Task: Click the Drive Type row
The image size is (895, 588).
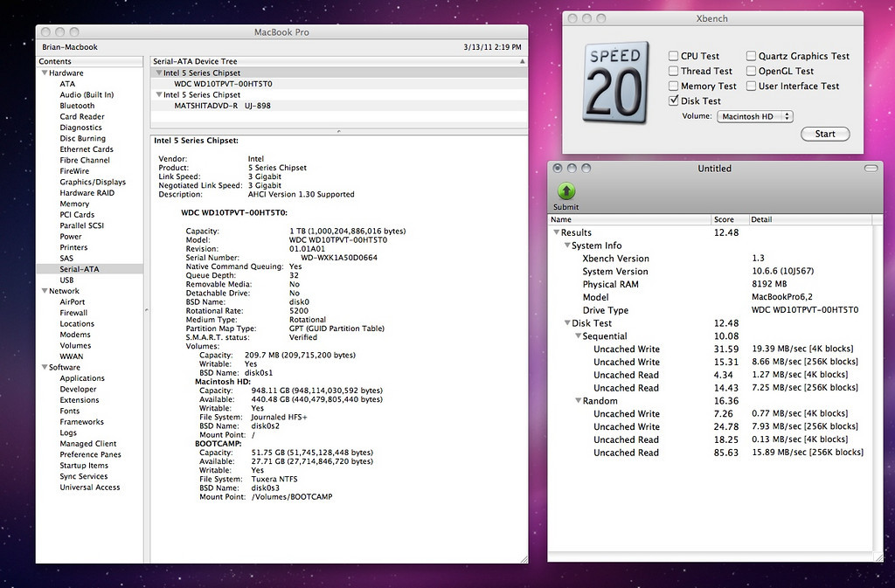Action: (x=710, y=310)
